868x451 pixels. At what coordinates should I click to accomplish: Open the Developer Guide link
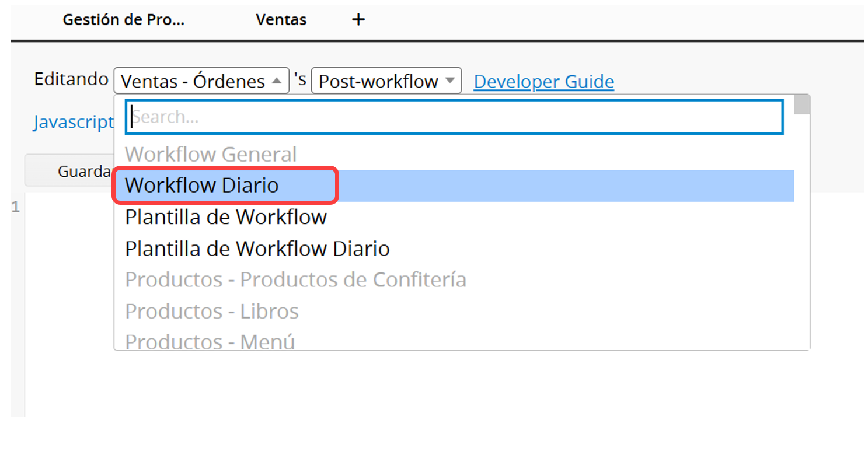(x=543, y=81)
